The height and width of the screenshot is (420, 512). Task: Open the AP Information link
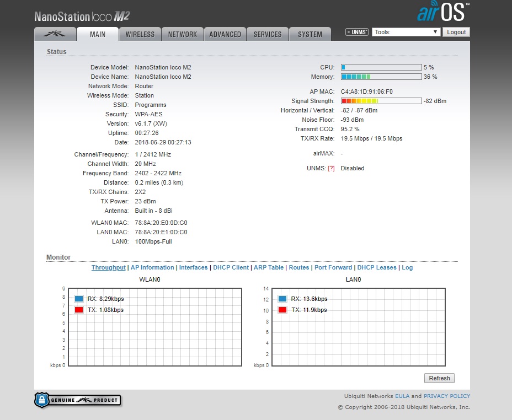(x=152, y=267)
